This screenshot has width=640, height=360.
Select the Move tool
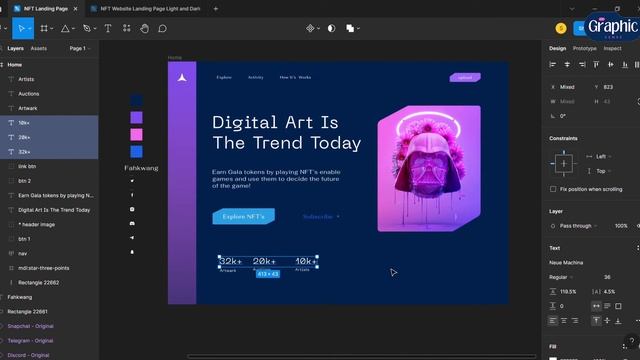pos(21,29)
